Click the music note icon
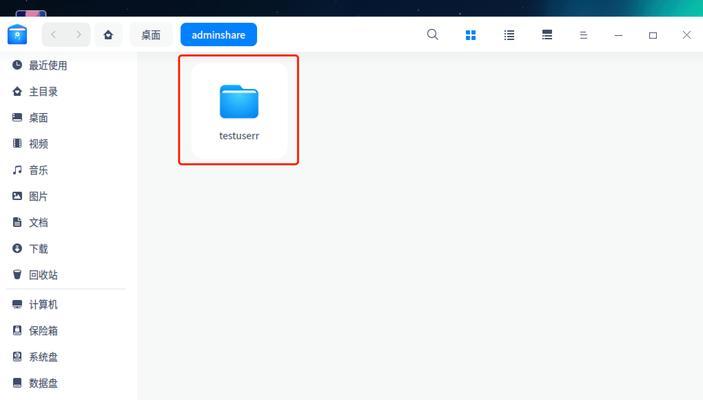Viewport: 703px width, 400px height. (x=17, y=170)
